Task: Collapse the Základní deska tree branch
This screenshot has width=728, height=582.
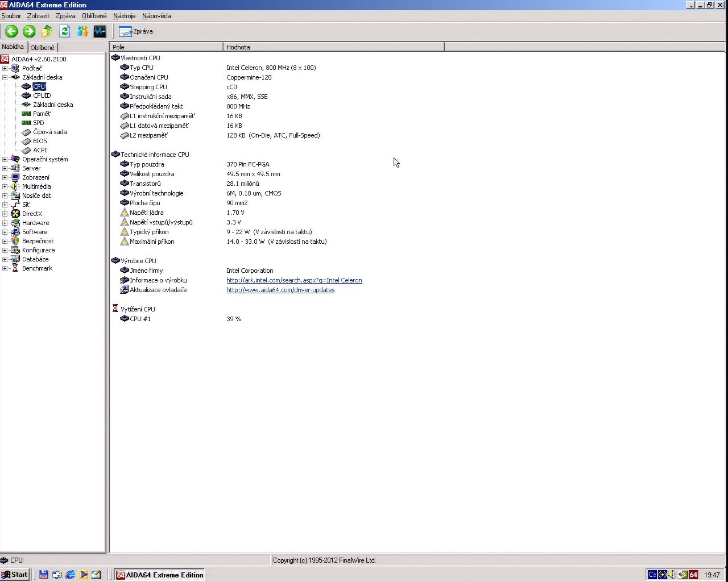Action: click(5, 77)
